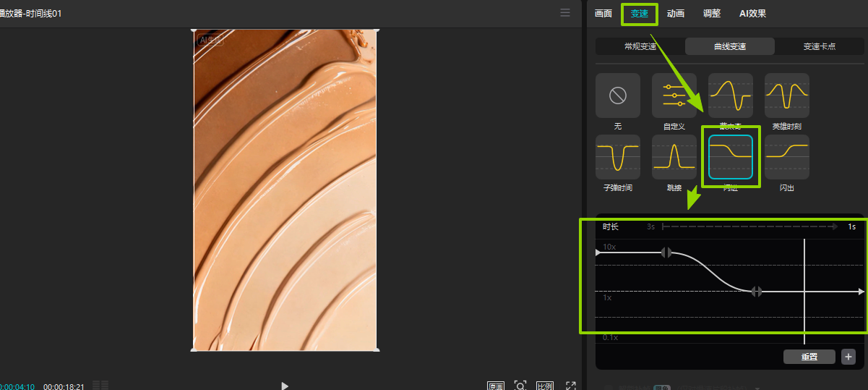The height and width of the screenshot is (390, 868).
Task: Go to the 动画 animation tab
Action: [676, 14]
